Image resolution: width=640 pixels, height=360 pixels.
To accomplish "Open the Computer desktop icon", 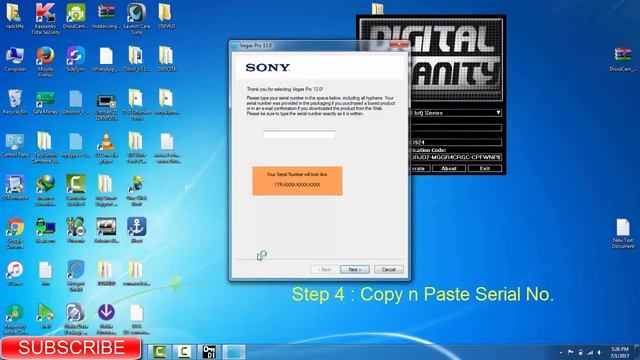I will click(15, 59).
